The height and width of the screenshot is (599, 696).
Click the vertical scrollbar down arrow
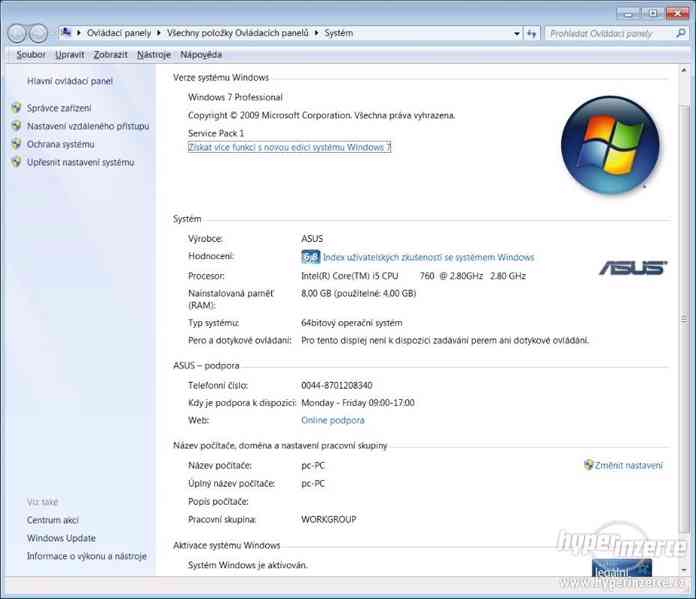pos(684,570)
